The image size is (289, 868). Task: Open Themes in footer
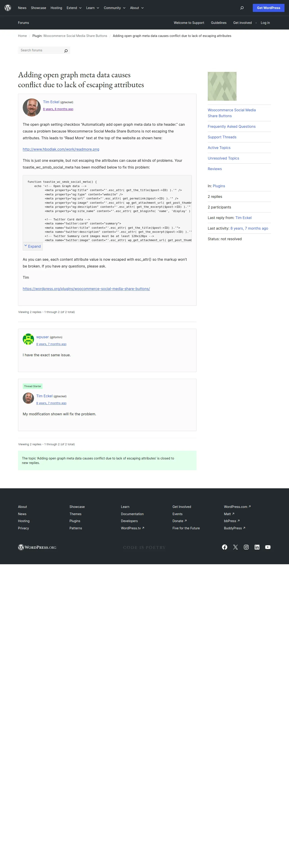point(75,514)
